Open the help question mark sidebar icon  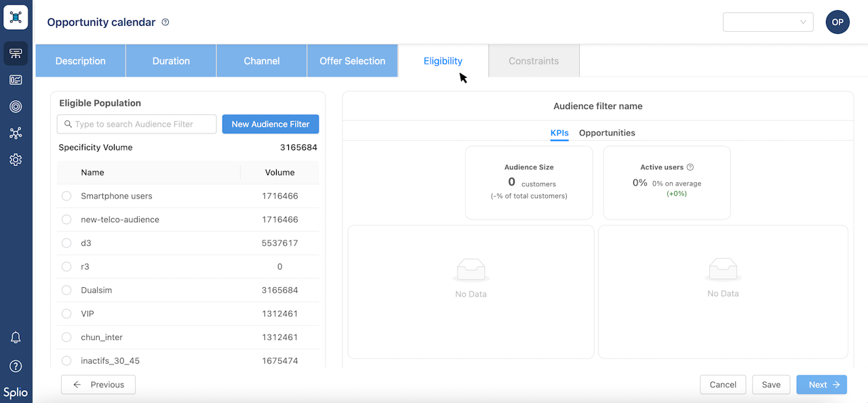pos(16,366)
